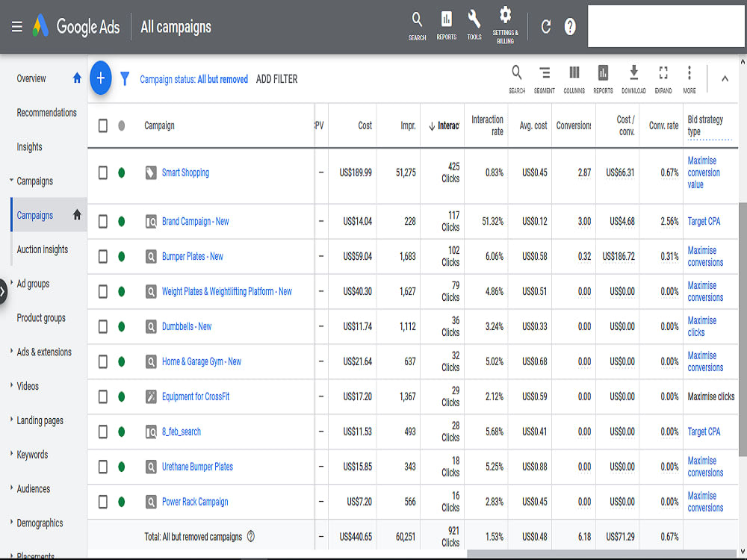This screenshot has width=747, height=560.
Task: Expand Ads & extensions section
Action: tap(11, 350)
